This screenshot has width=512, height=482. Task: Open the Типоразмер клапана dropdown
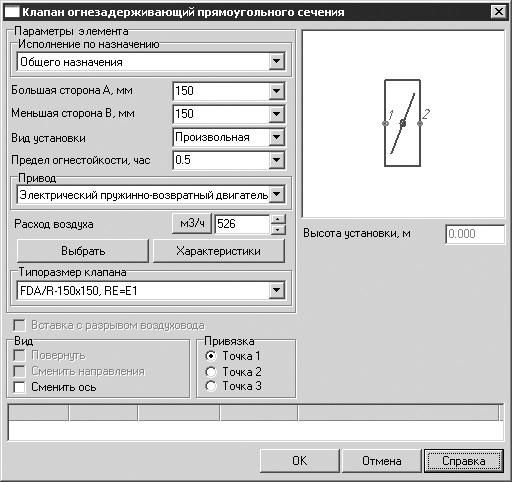[276, 290]
